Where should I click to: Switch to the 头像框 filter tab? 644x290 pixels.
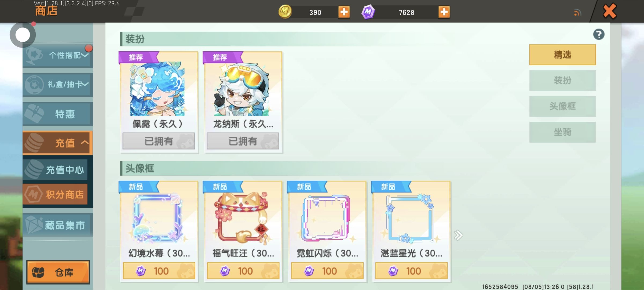pos(562,106)
